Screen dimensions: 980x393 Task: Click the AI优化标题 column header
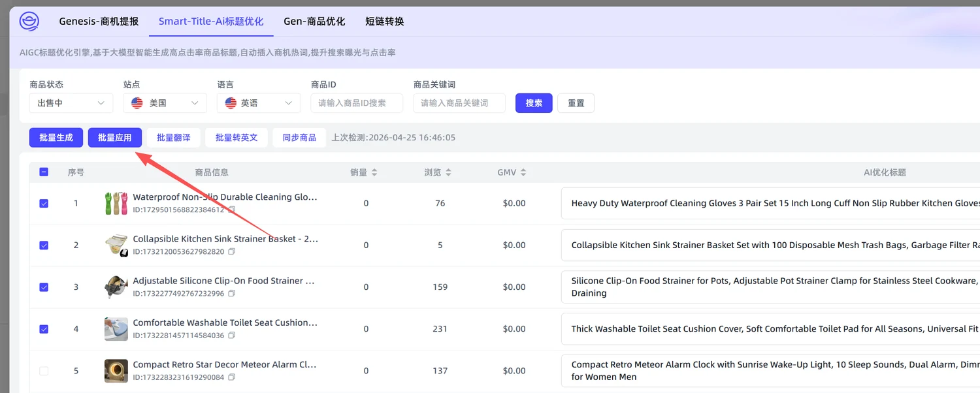885,172
